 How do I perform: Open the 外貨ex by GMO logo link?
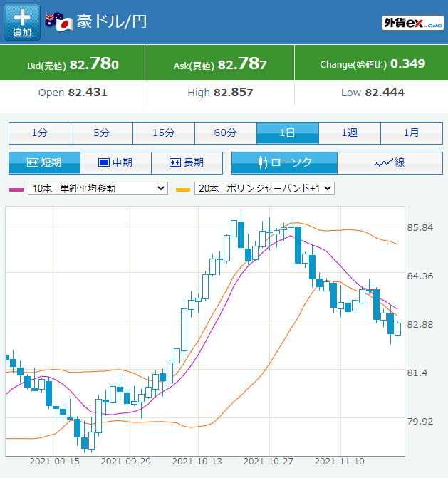point(413,23)
